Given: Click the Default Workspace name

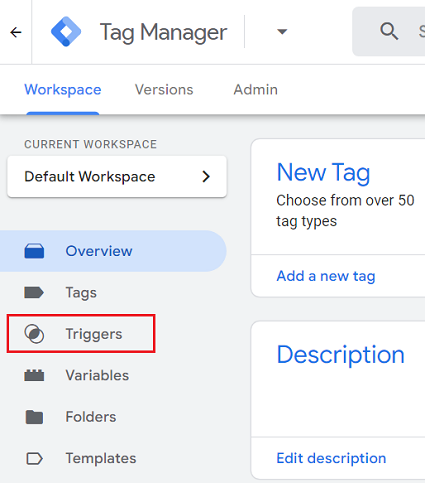Looking at the screenshot, I should (90, 177).
